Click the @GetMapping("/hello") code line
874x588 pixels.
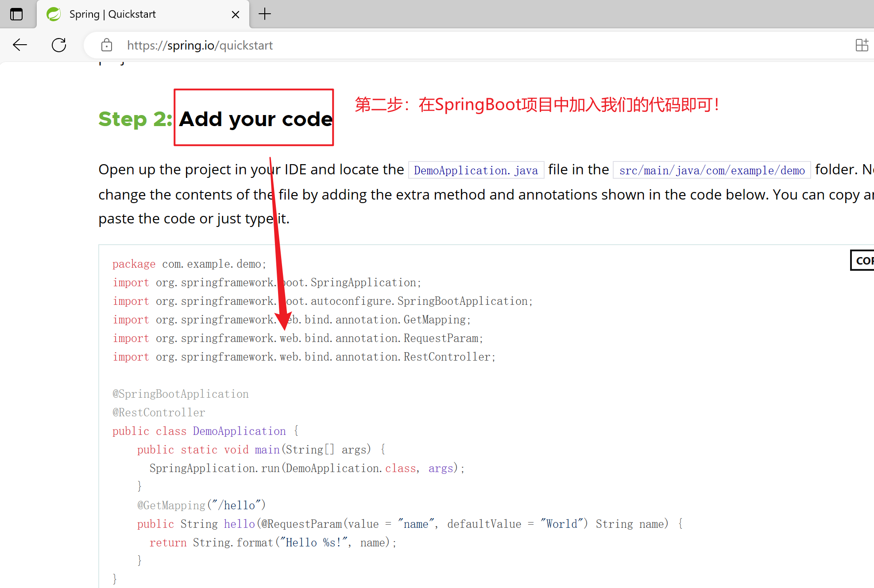click(201, 505)
